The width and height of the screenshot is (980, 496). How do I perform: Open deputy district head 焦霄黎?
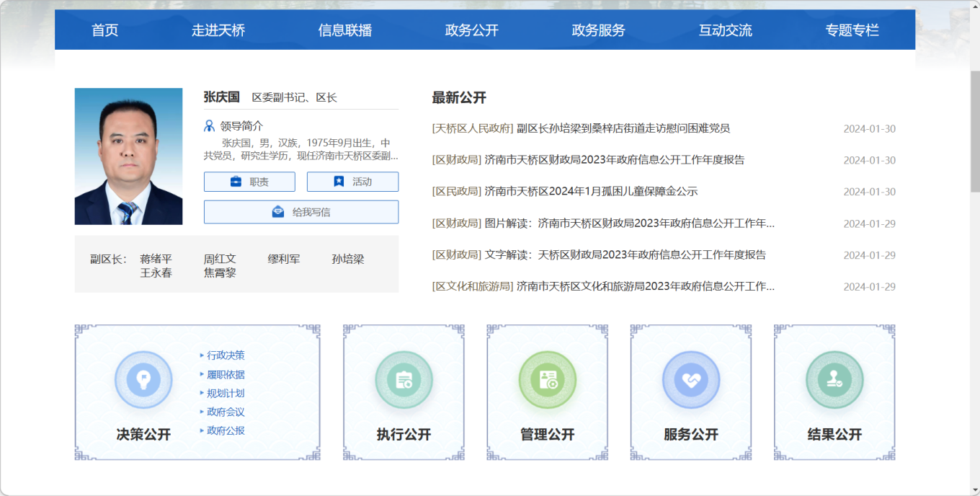point(220,273)
